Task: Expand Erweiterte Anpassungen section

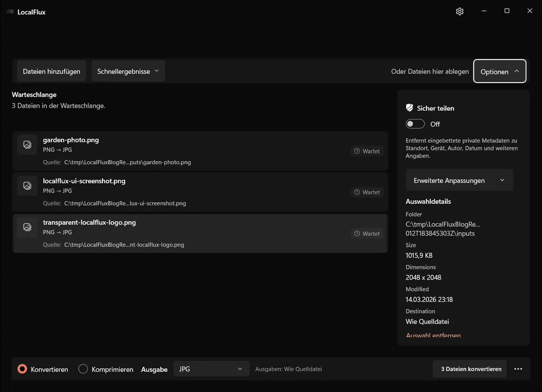Action: click(459, 180)
